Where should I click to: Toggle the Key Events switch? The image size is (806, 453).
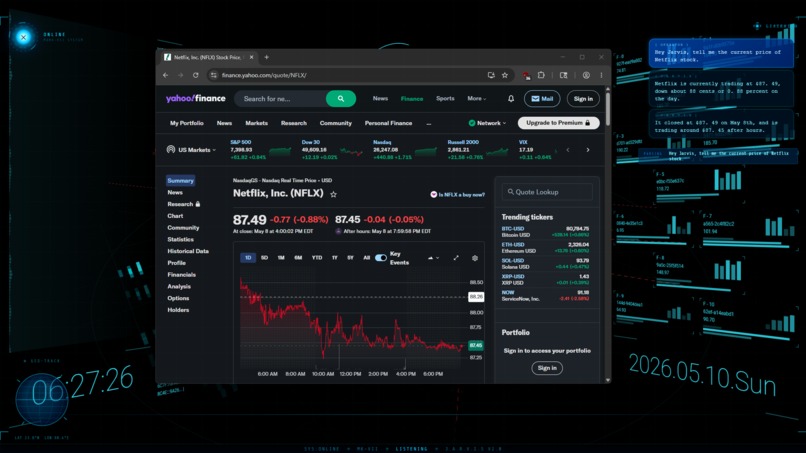[x=380, y=258]
